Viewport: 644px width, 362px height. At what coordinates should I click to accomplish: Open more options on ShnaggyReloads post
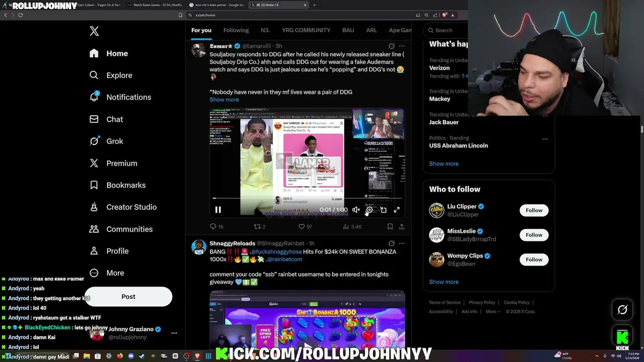coord(401,243)
